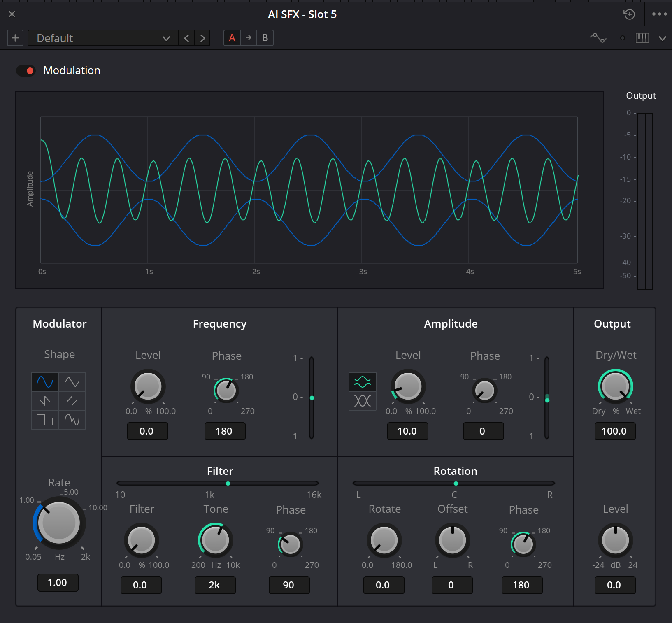The image size is (672, 623).
Task: Toggle the small record dot indicator
Action: click(x=623, y=38)
